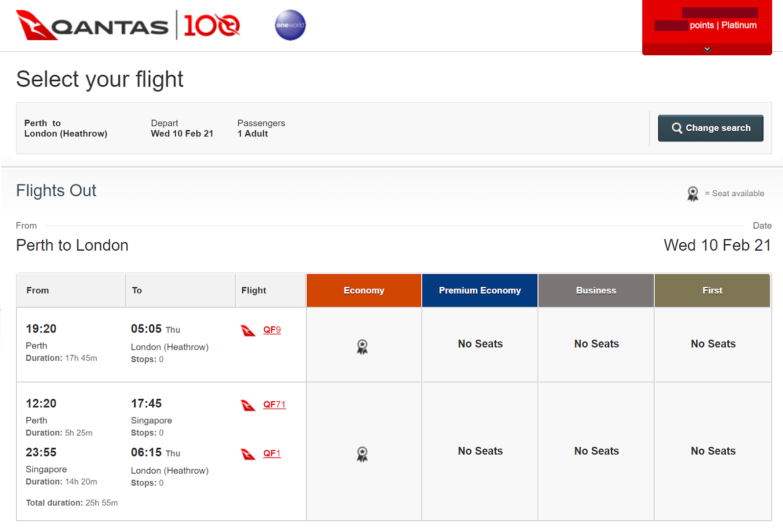
Task: Click the 17:45 Singapore arrival time
Action: pos(146,404)
